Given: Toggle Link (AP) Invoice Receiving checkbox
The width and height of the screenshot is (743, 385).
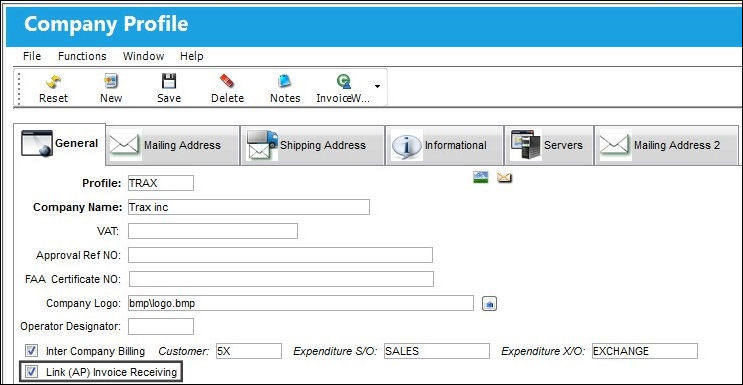Looking at the screenshot, I should coord(31,372).
